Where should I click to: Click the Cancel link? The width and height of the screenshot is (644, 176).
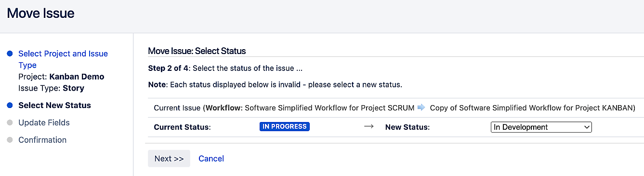click(211, 159)
